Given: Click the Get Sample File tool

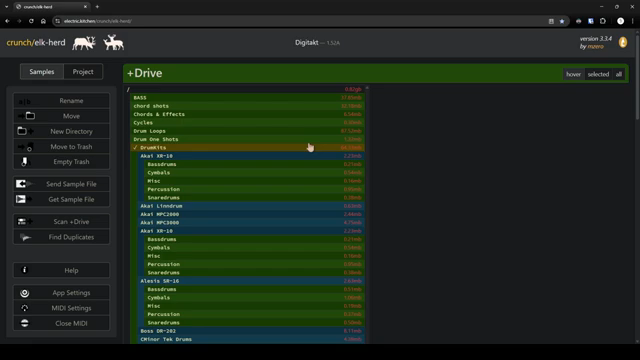Looking at the screenshot, I should point(61,199).
